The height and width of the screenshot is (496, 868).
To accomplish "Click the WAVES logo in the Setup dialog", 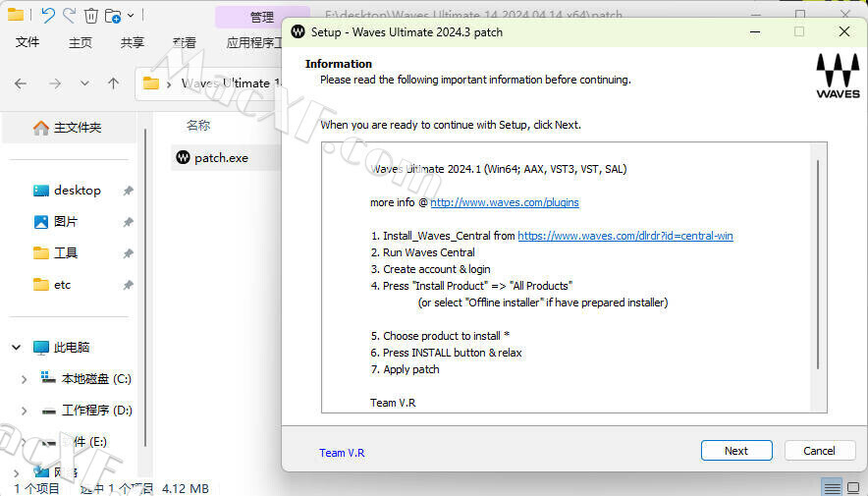I will tap(839, 76).
